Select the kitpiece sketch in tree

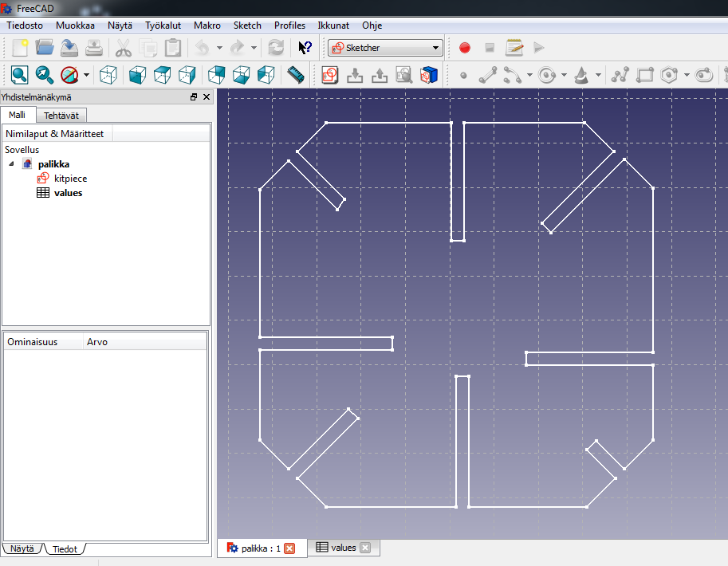(x=70, y=179)
